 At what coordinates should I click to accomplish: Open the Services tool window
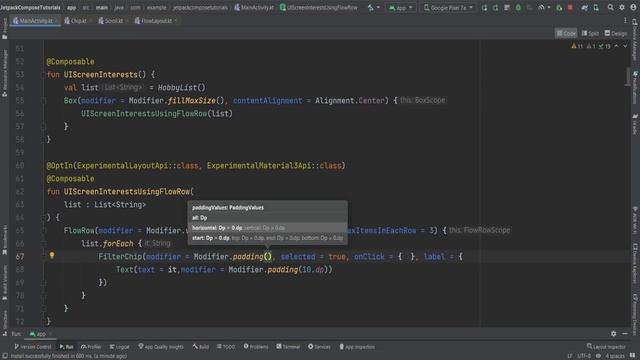pyautogui.click(x=319, y=347)
